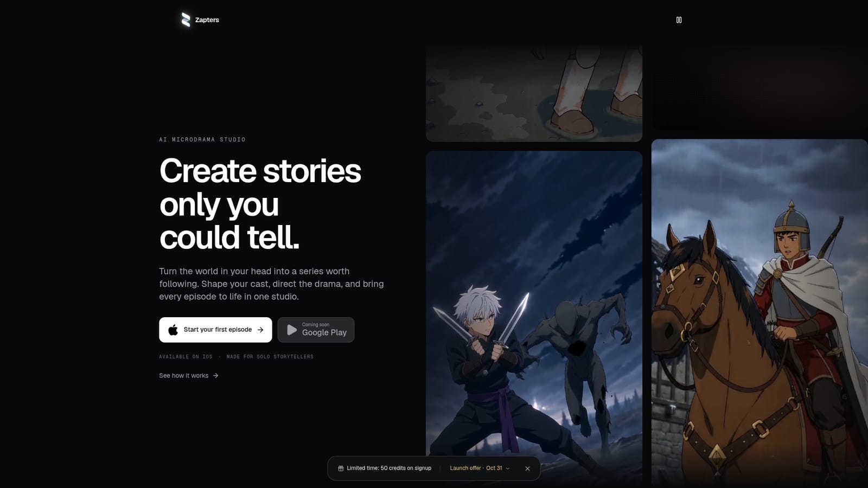
Task: Click the AVAILABLE ON IOS text
Action: click(186, 357)
